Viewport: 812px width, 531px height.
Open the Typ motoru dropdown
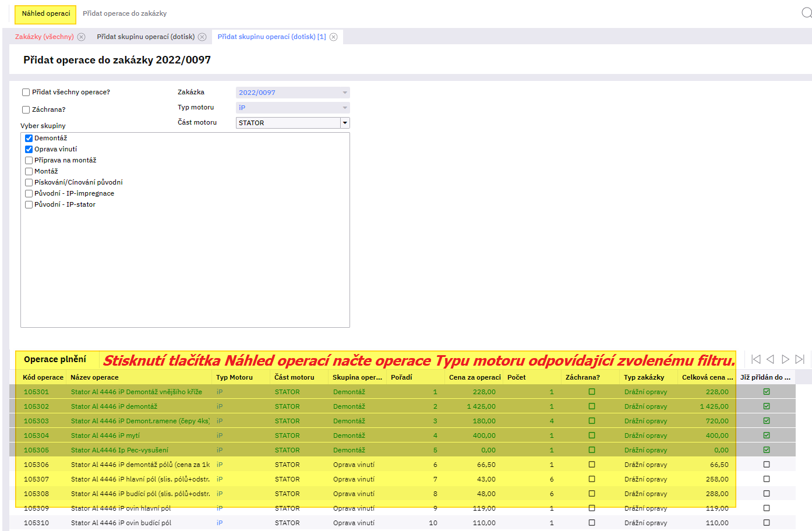(x=345, y=108)
